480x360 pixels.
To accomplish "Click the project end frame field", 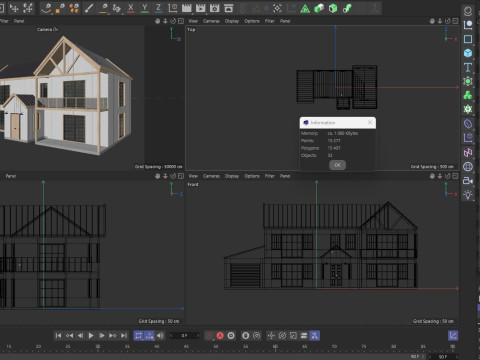I will click(x=443, y=357).
